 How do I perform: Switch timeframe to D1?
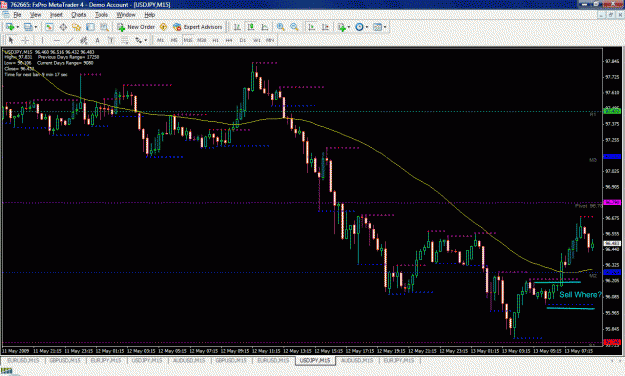pos(243,40)
